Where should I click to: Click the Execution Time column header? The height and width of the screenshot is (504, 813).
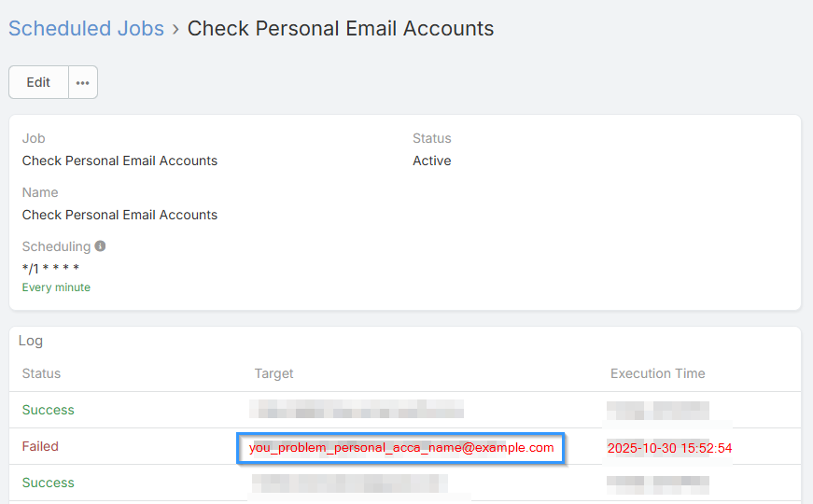pos(657,373)
